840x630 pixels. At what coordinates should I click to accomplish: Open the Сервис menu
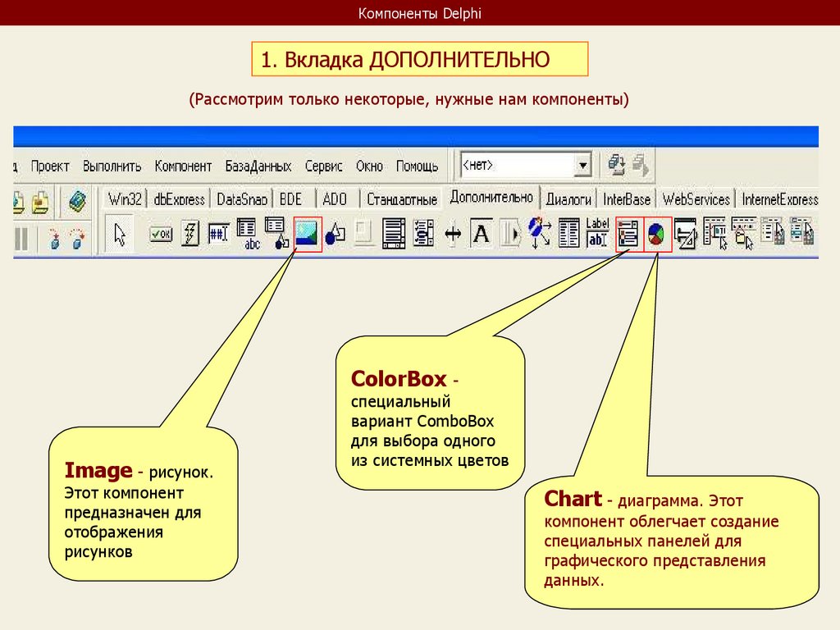[323, 166]
